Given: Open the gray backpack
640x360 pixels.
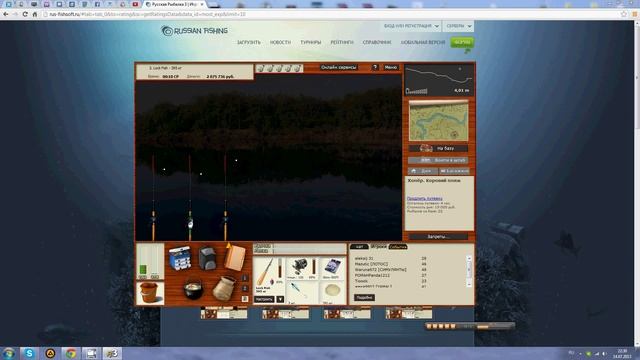Looking at the screenshot, I should coord(207,258).
